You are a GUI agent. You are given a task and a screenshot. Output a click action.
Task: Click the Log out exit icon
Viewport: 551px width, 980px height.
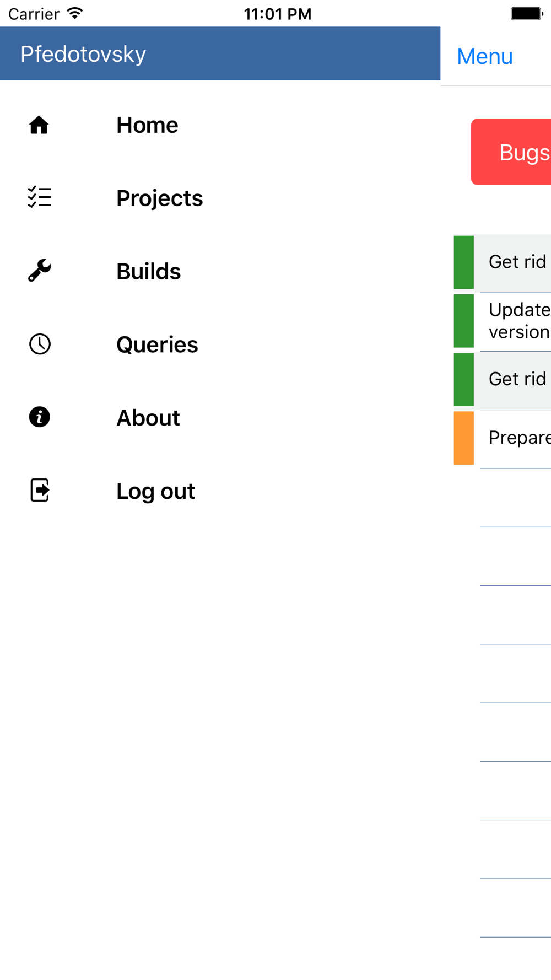[40, 490]
